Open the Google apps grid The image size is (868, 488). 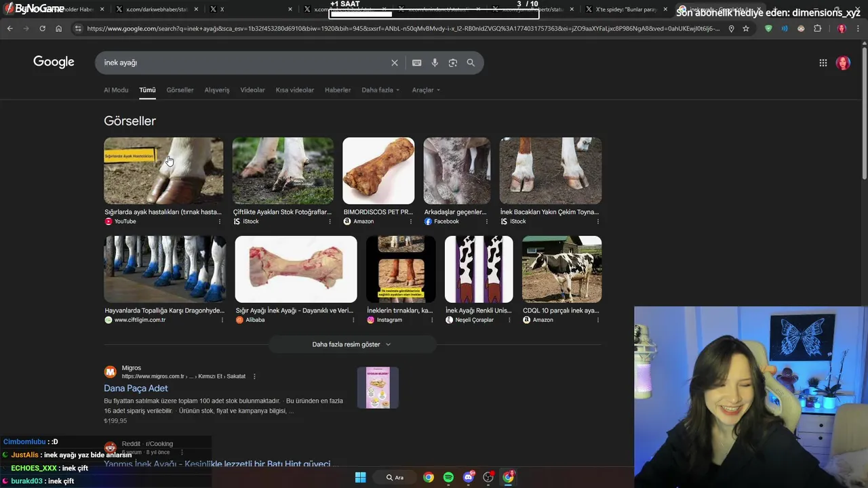click(x=823, y=63)
